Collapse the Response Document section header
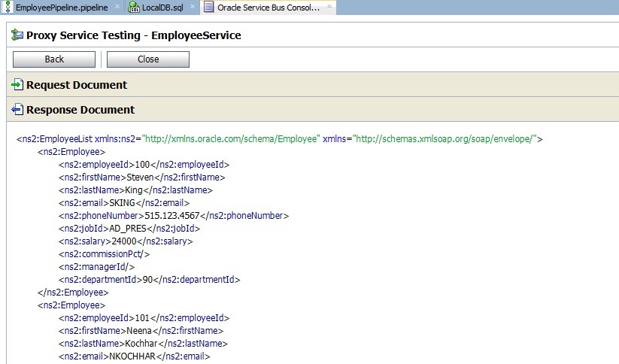Image resolution: width=619 pixels, height=364 pixels. click(80, 110)
